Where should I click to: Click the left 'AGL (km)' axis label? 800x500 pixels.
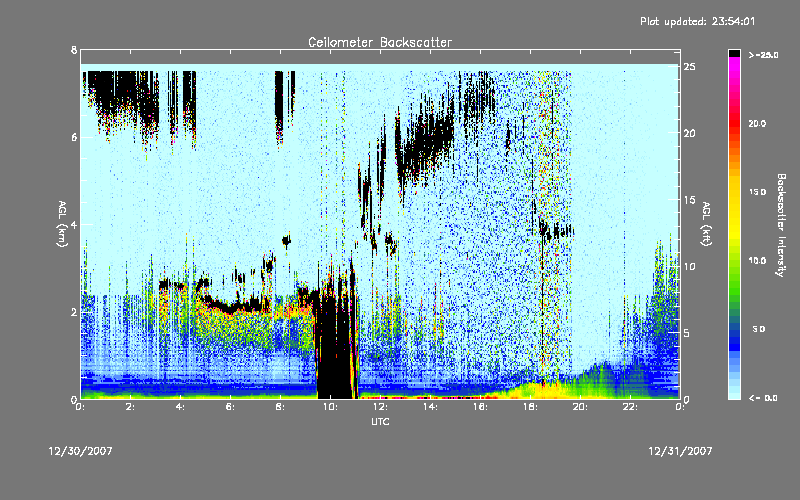[x=62, y=224]
